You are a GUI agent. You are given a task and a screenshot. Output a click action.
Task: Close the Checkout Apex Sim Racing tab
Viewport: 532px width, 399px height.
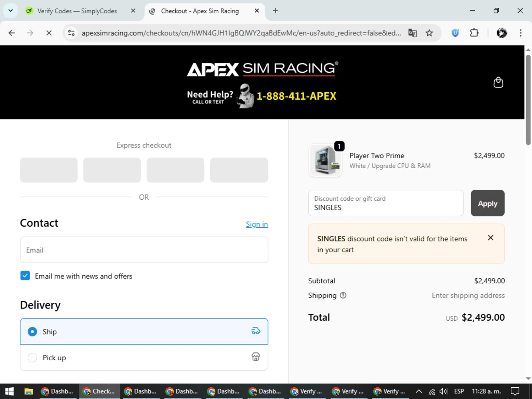(257, 11)
